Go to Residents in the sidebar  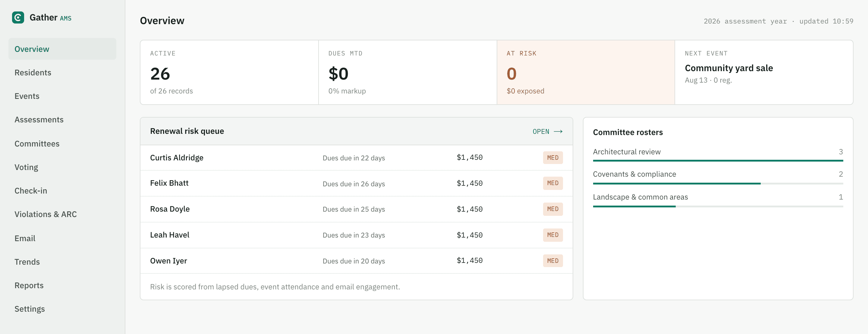click(62, 72)
